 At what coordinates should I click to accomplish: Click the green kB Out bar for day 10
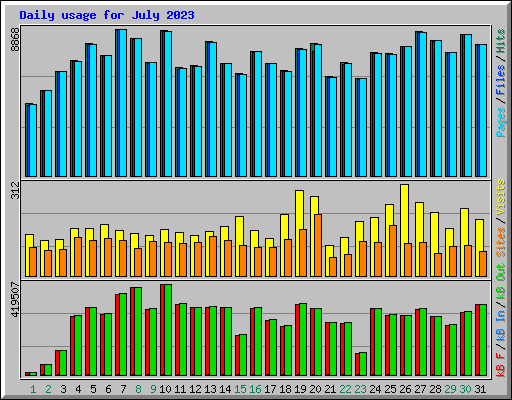[168, 330]
